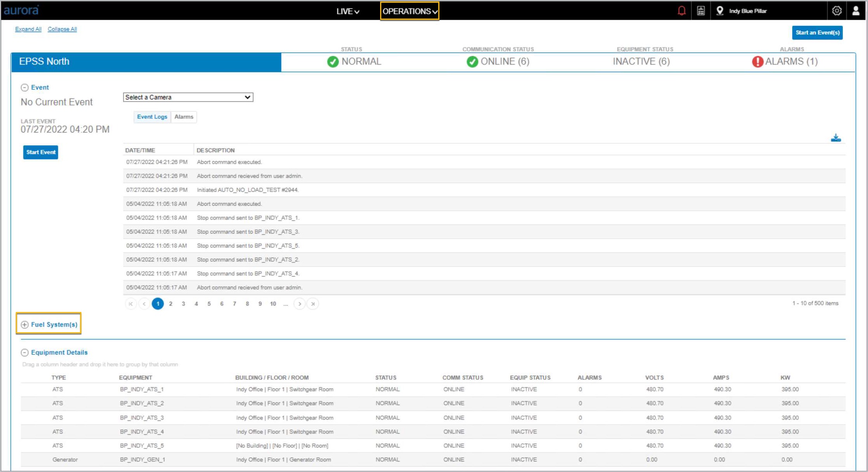Click the red alarm bell icon
Image resolution: width=868 pixels, height=472 pixels.
682,11
